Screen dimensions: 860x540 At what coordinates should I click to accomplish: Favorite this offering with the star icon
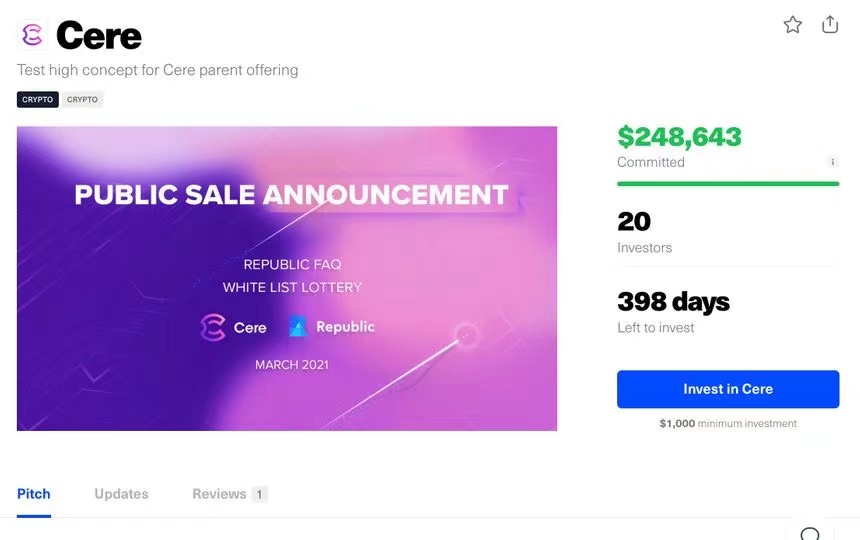click(x=793, y=25)
